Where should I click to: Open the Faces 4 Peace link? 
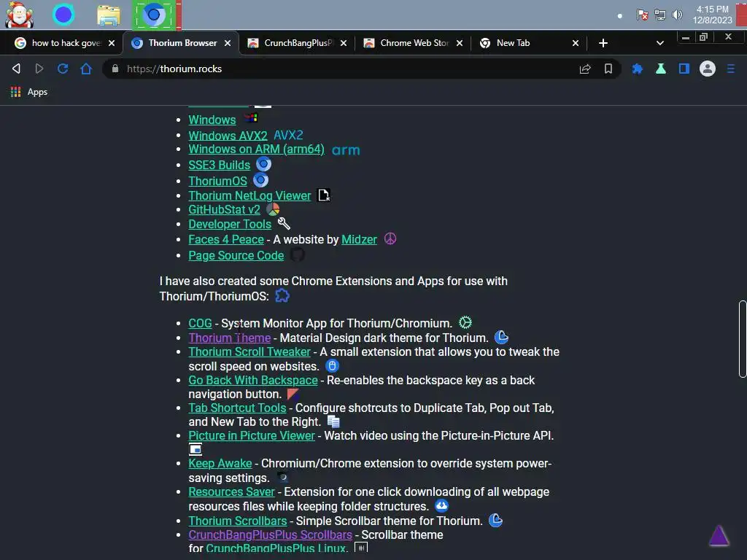click(226, 239)
